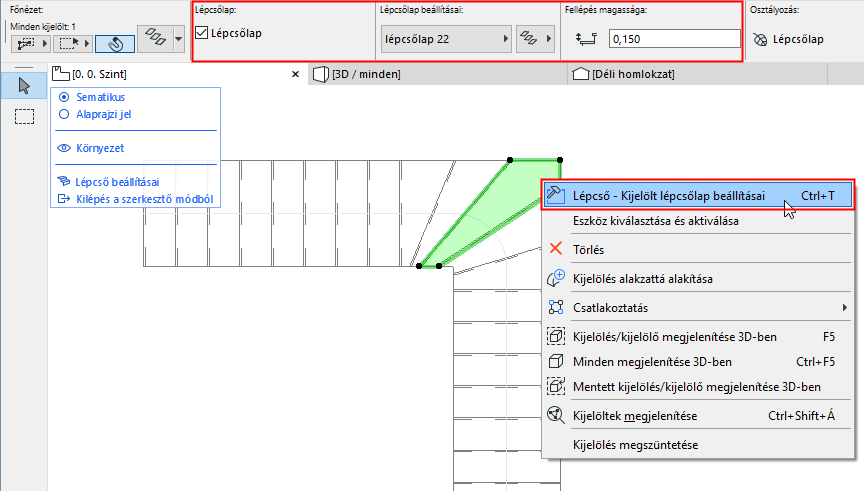This screenshot has height=491, width=864.
Task: Open Lépcső beállításai link
Action: click(117, 182)
